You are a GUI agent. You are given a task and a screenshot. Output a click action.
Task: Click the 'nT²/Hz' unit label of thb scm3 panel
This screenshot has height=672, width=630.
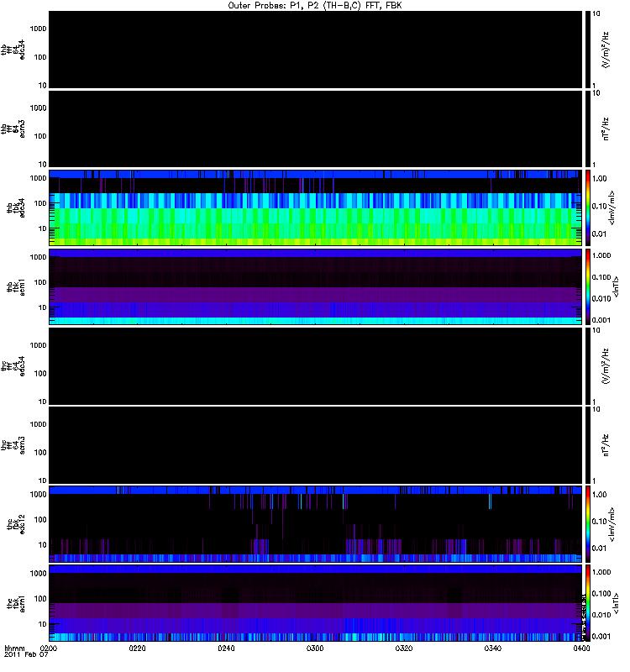point(606,129)
